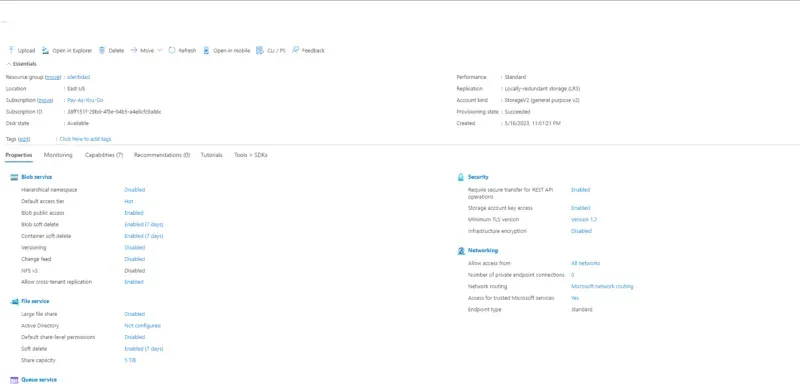Click the Feedback toolbar label
The height and width of the screenshot is (384, 800).
pos(313,50)
